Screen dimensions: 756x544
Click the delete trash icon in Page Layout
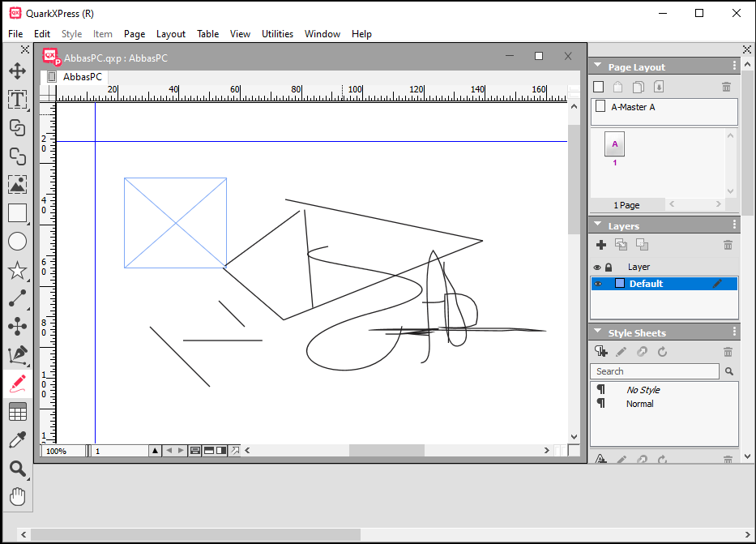coord(726,87)
